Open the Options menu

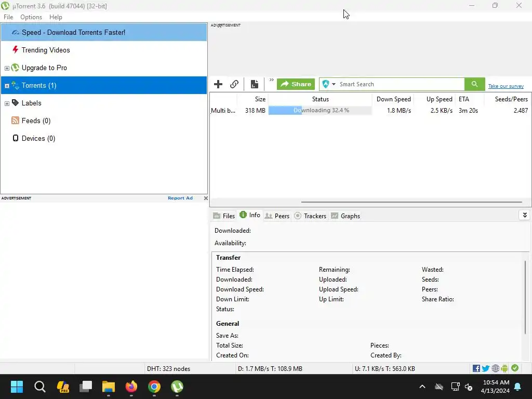point(31,17)
